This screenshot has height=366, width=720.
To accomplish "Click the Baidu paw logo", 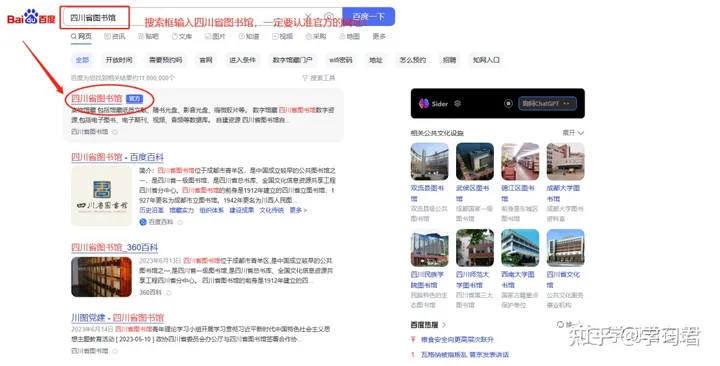I will click(31, 18).
